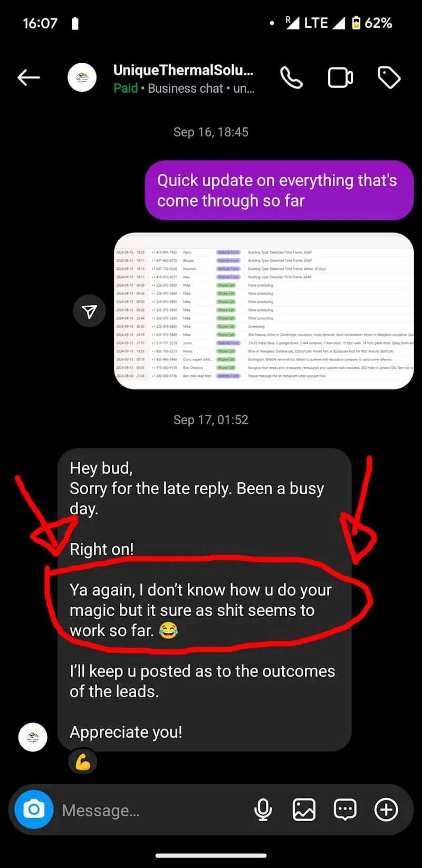Open the shared leads spreadsheet image

[x=264, y=311]
